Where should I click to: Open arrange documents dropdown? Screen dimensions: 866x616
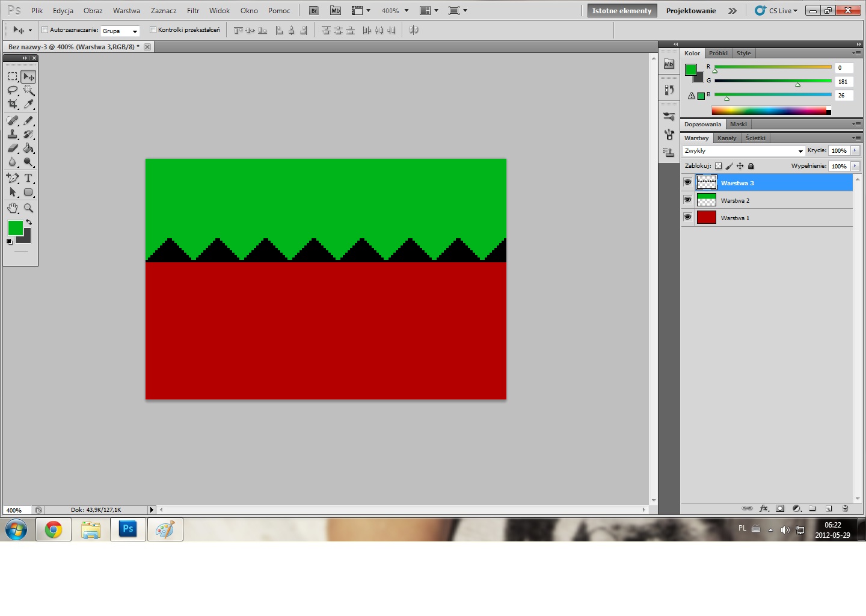(x=429, y=11)
